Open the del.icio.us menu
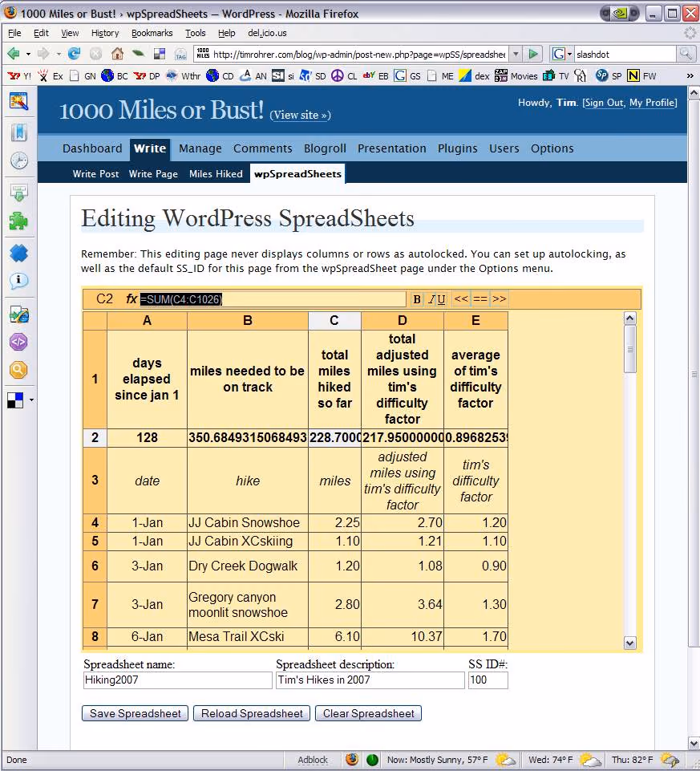Image resolution: width=700 pixels, height=771 pixels. point(267,33)
